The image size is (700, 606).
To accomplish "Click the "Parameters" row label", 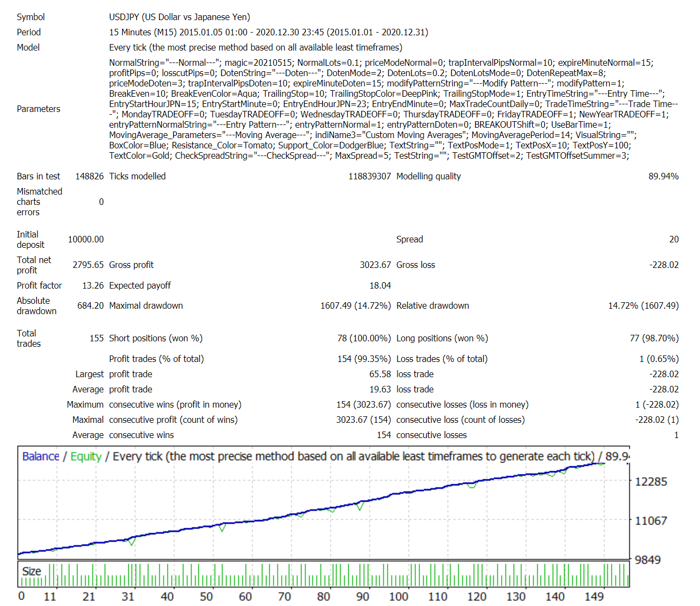I will click(x=39, y=109).
